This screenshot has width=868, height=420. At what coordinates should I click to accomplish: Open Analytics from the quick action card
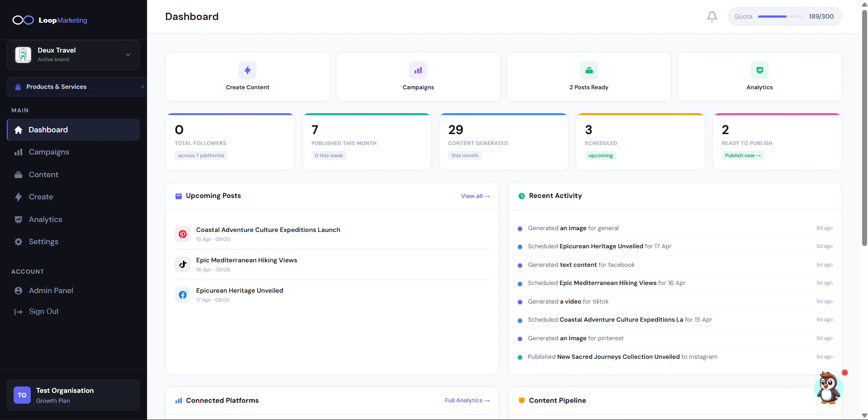click(x=759, y=70)
